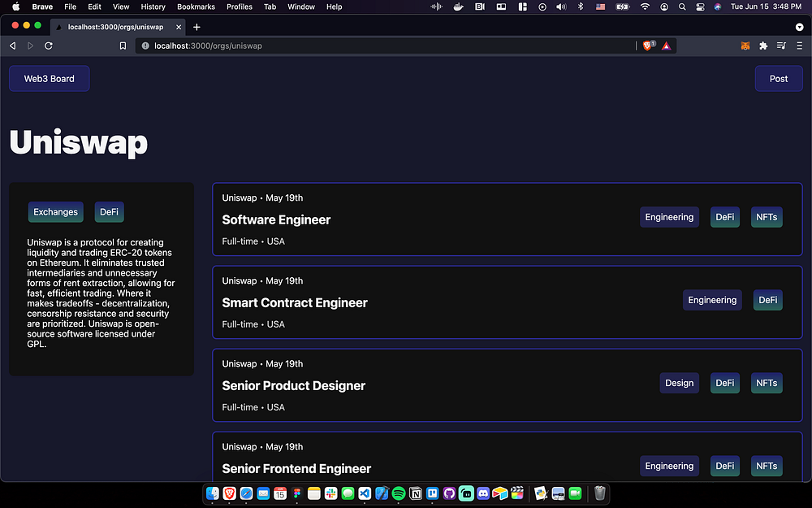
Task: Bookmark this page via the bookmark icon
Action: (123, 46)
